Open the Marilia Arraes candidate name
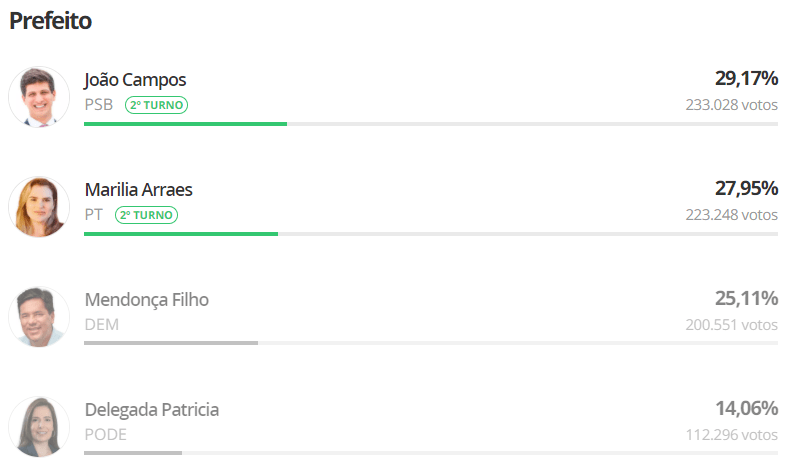 click(138, 190)
